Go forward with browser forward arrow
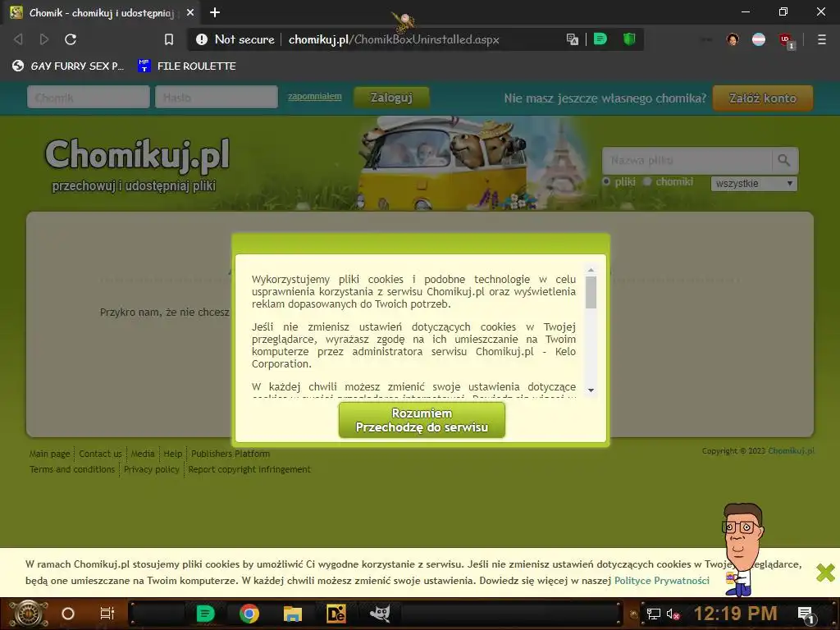This screenshot has width=840, height=630. tap(44, 39)
